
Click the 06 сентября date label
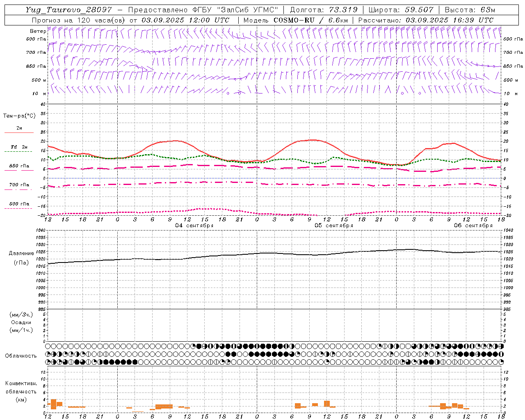[x=473, y=225]
